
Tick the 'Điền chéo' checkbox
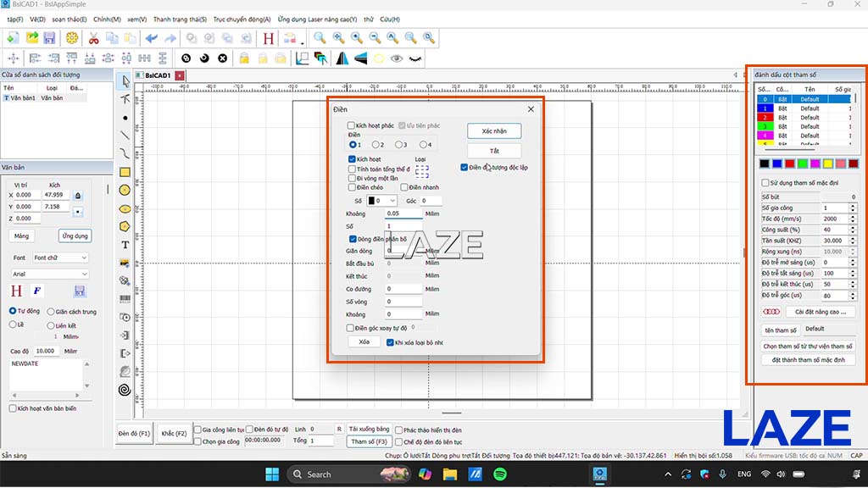coord(352,187)
